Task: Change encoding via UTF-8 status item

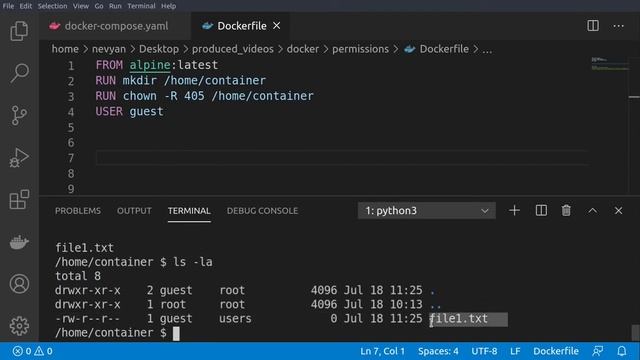Action: (484, 351)
